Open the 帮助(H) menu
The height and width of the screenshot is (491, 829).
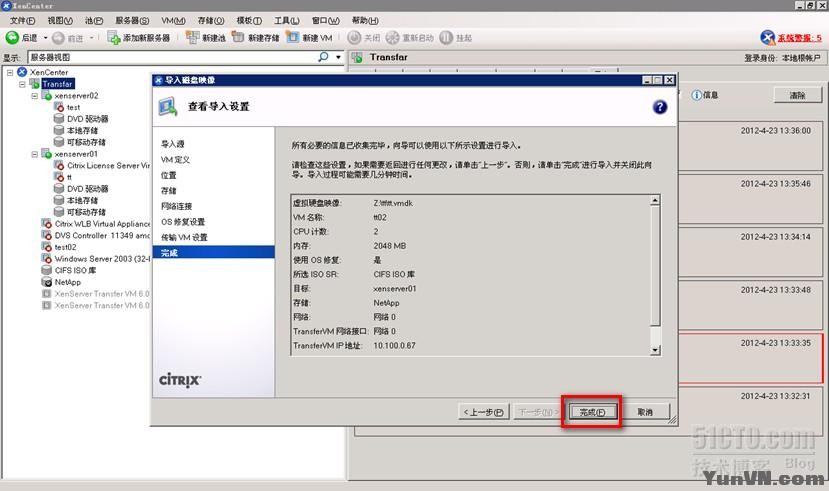pyautogui.click(x=365, y=21)
